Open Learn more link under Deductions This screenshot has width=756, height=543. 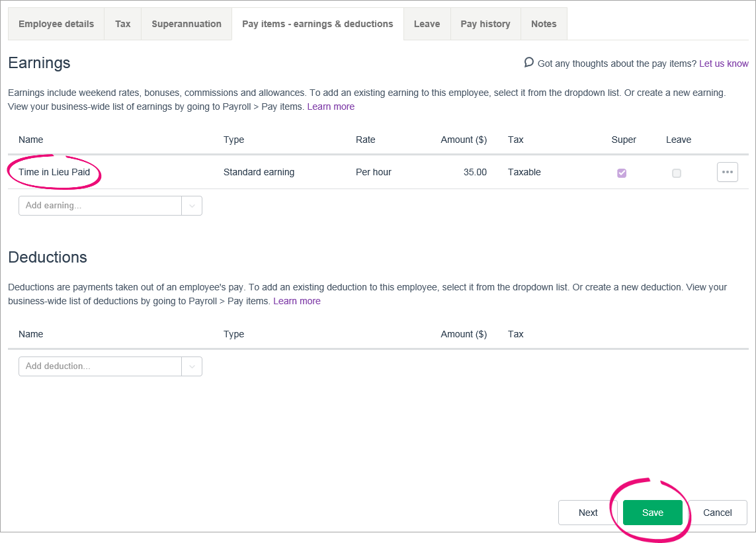pyautogui.click(x=296, y=301)
